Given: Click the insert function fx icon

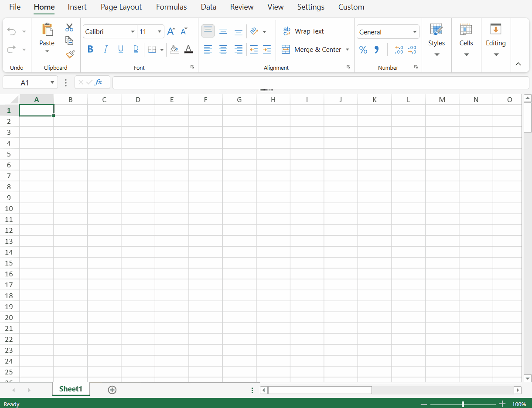Looking at the screenshot, I should tap(99, 82).
